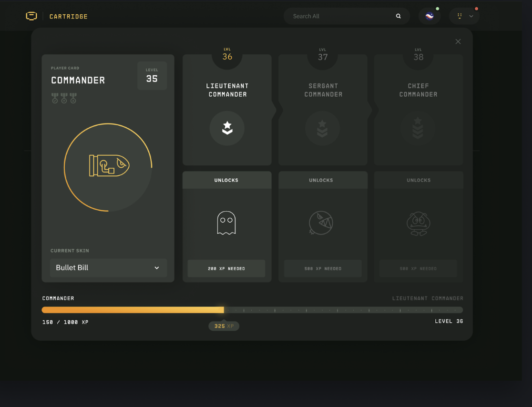Click the Bullet Bill skin avatar
Image resolution: width=532 pixels, height=407 pixels.
coord(109,166)
